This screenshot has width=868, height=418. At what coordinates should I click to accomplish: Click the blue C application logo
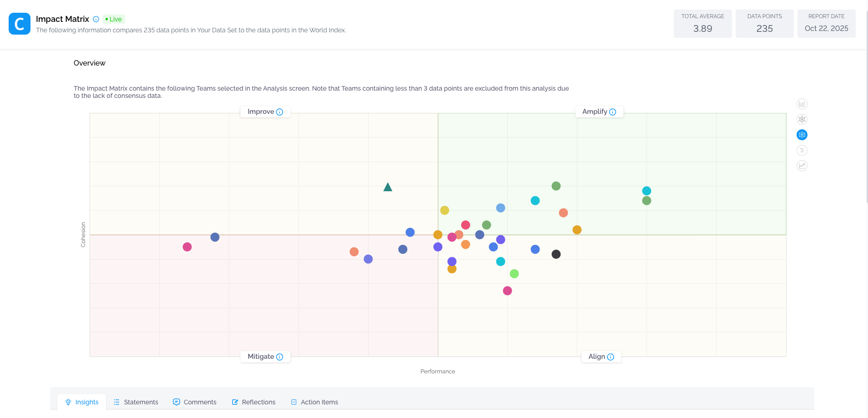pos(20,24)
